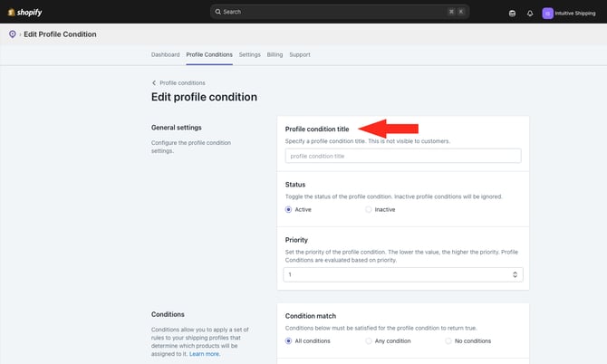Click the Intuitive Shipping account avatar

(x=547, y=14)
